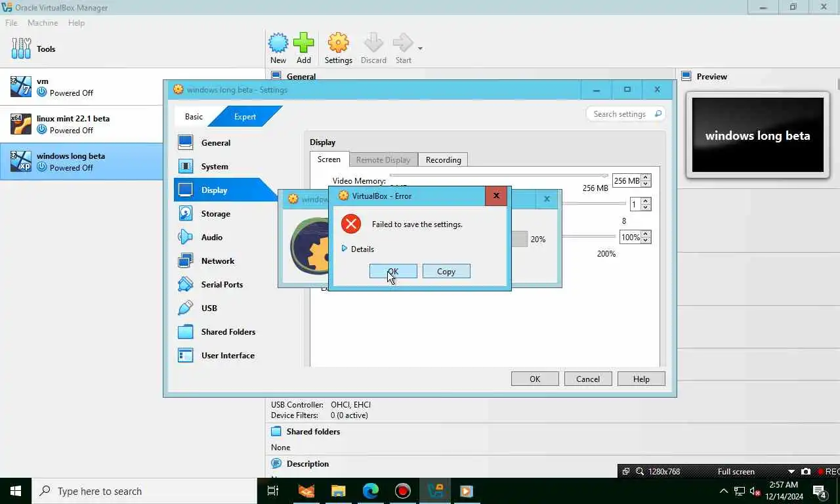Open Network settings category
840x504 pixels.
tap(218, 261)
